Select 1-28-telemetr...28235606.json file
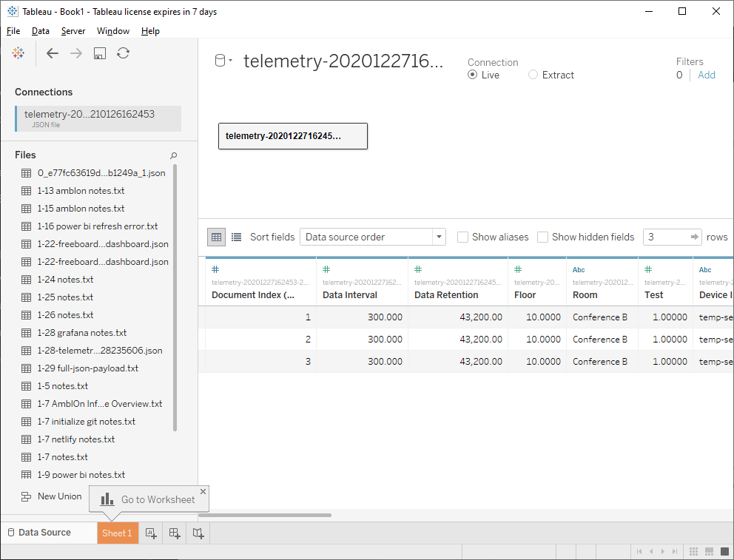Viewport: 734px width, 560px height. [92, 351]
